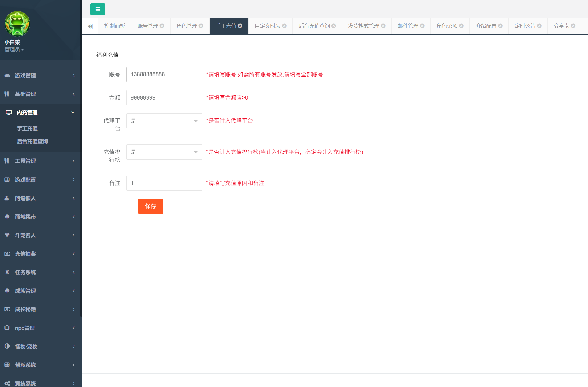Viewport: 588px width, 387px height.
Task: Click the orange 保存 button
Action: (x=151, y=206)
